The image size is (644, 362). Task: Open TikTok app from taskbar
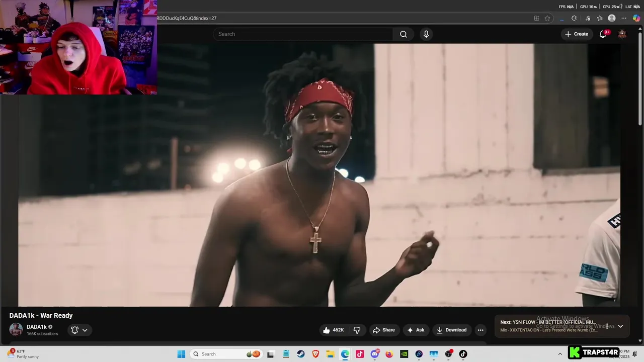point(463,354)
